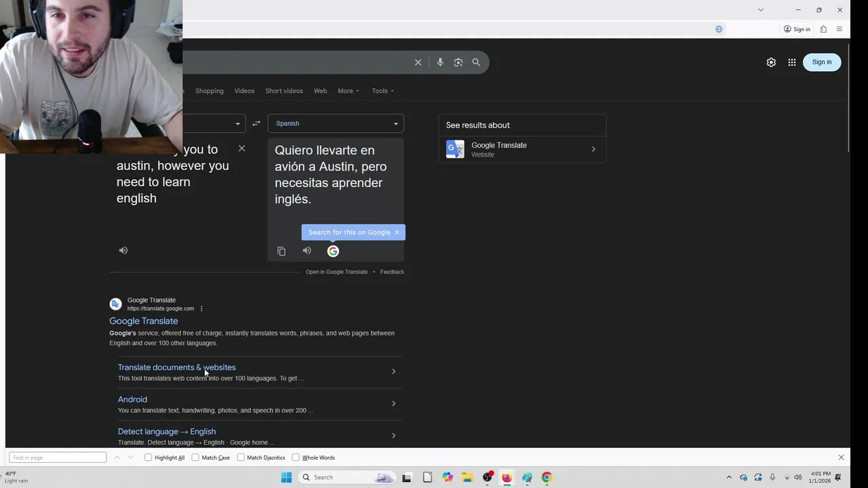
Task: Open File Explorer from taskbar
Action: [467, 477]
